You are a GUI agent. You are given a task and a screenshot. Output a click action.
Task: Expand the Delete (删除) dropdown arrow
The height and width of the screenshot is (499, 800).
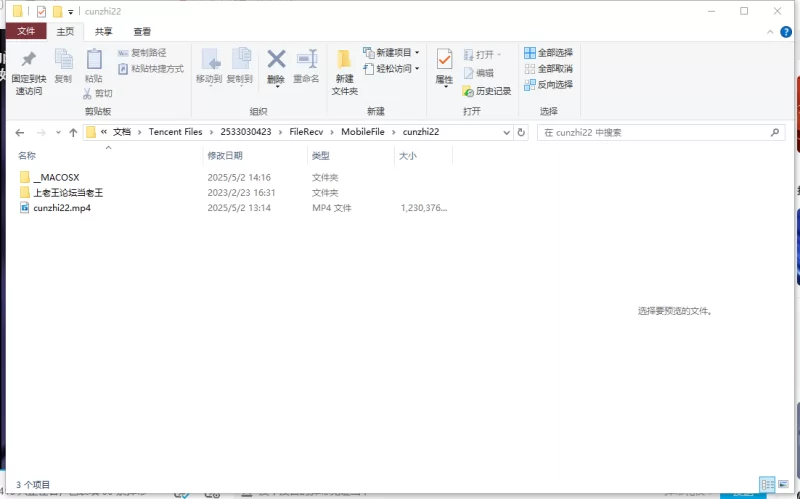277,86
